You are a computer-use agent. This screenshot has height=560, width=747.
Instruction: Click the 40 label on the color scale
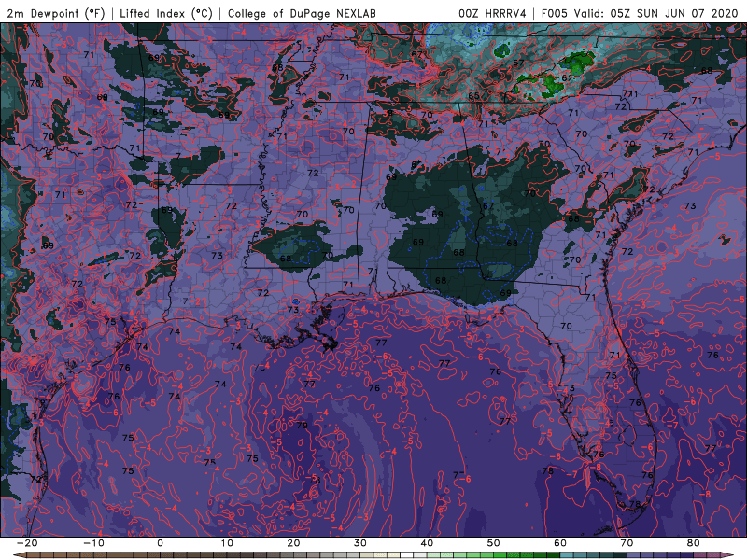pos(427,543)
